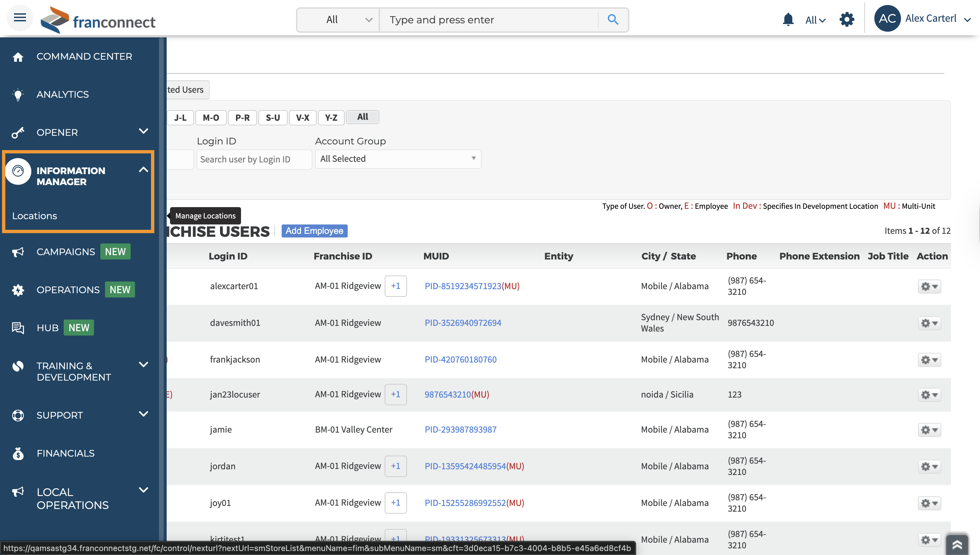Click the search magnifier icon
980x555 pixels.
(x=612, y=19)
